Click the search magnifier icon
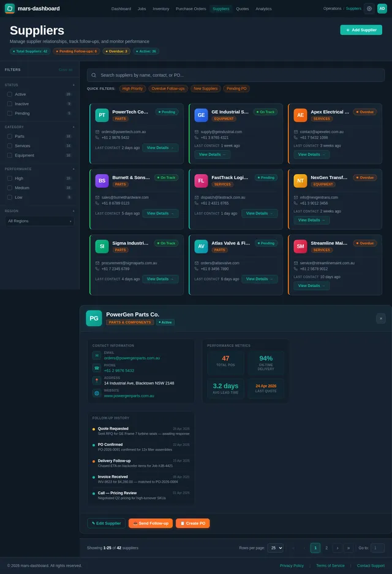 [x=94, y=75]
